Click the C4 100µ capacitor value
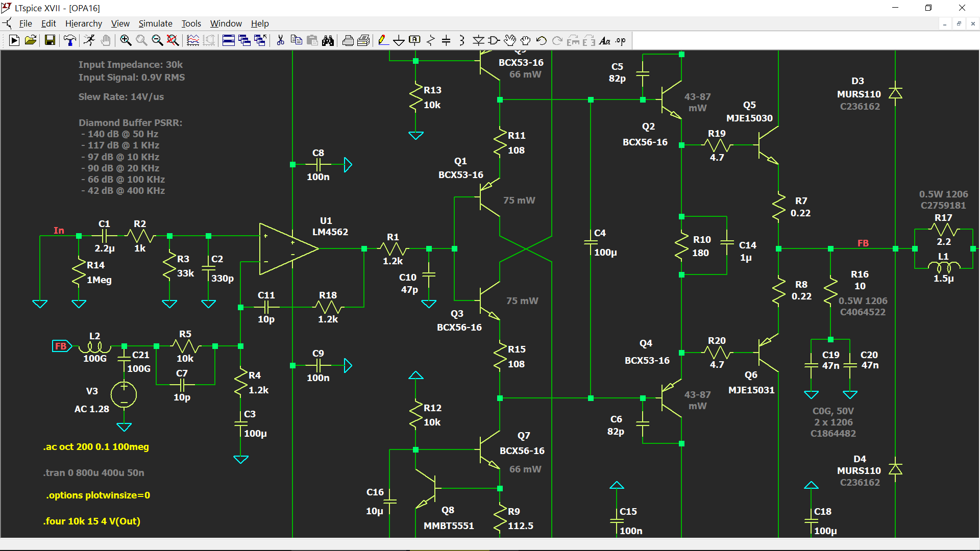 (x=605, y=252)
